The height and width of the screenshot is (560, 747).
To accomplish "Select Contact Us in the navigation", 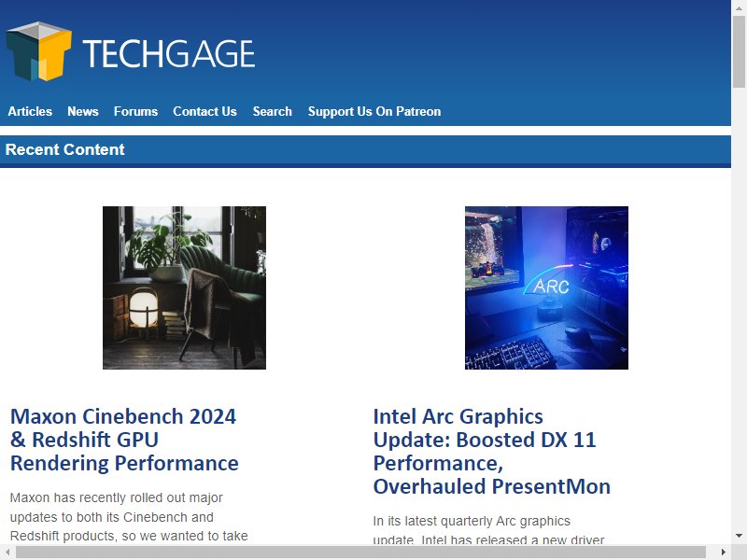I will click(204, 111).
